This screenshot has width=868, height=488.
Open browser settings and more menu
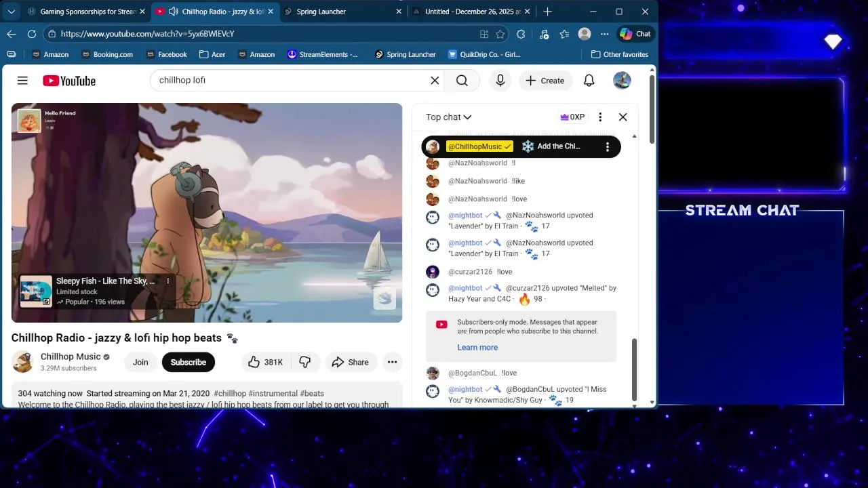[605, 34]
